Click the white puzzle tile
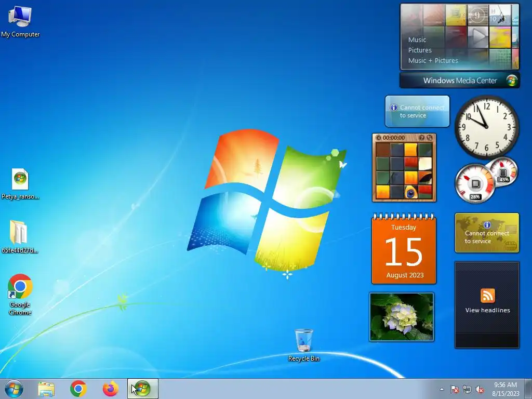 [x=425, y=164]
